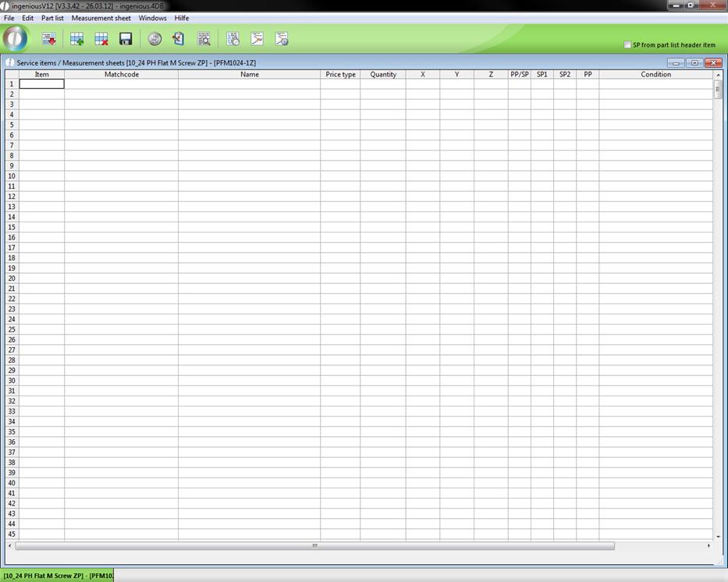The width and height of the screenshot is (728, 582).
Task: Delete row using the red X grid icon
Action: 101,39
